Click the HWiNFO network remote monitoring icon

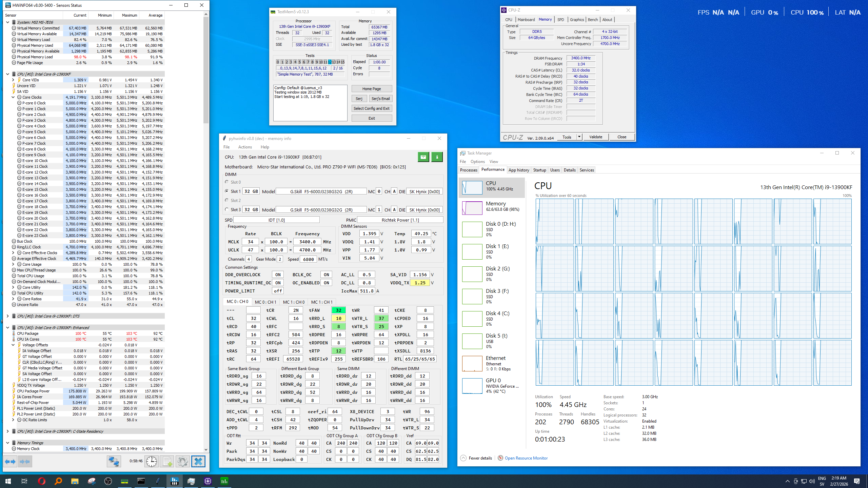tap(114, 462)
